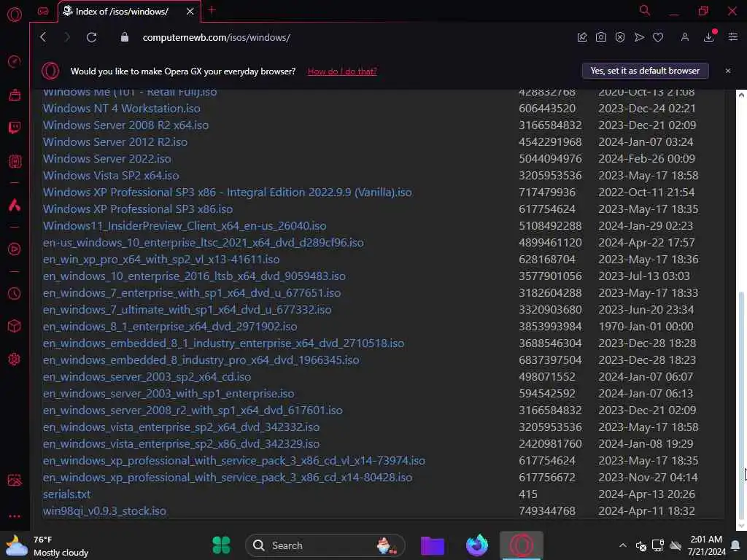This screenshot has width=747, height=560.
Task: Click the scrollbar up arrow
Action: point(741,96)
